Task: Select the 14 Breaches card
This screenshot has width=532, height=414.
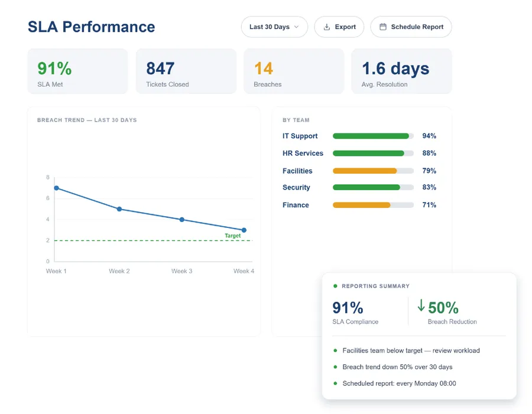Action: [x=294, y=71]
